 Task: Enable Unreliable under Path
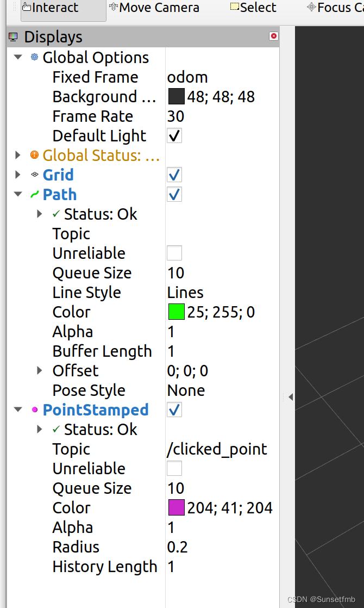coord(174,253)
